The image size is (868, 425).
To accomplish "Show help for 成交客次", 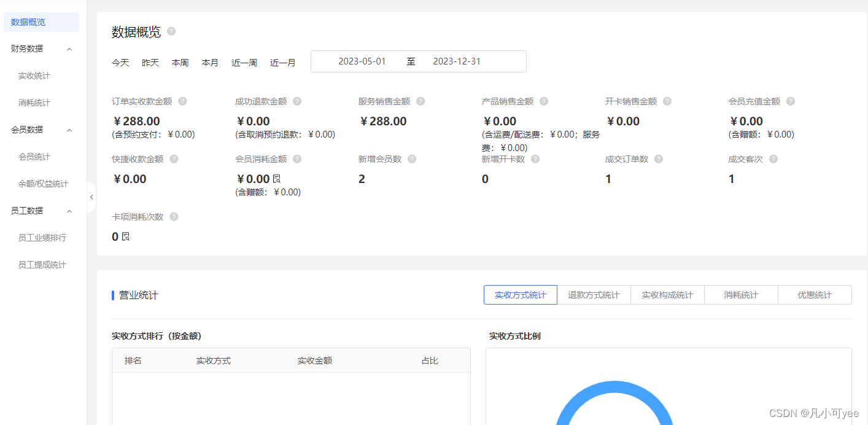I will coord(773,159).
